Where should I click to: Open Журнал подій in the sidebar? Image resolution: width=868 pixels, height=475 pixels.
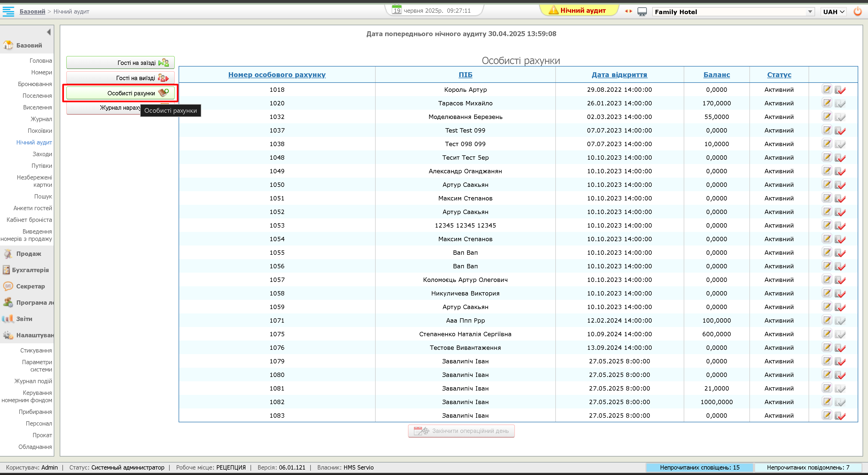(33, 381)
